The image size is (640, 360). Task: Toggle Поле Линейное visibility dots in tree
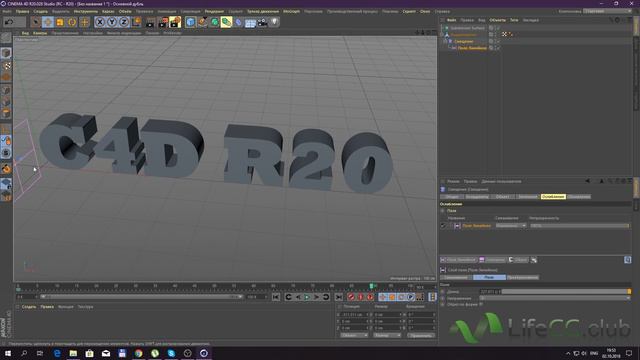(x=495, y=48)
